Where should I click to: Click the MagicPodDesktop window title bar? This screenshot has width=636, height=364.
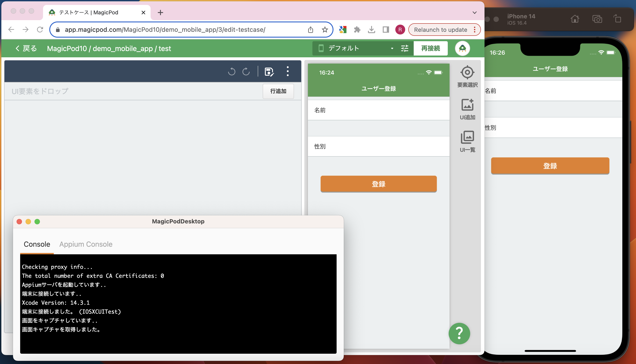pyautogui.click(x=178, y=221)
